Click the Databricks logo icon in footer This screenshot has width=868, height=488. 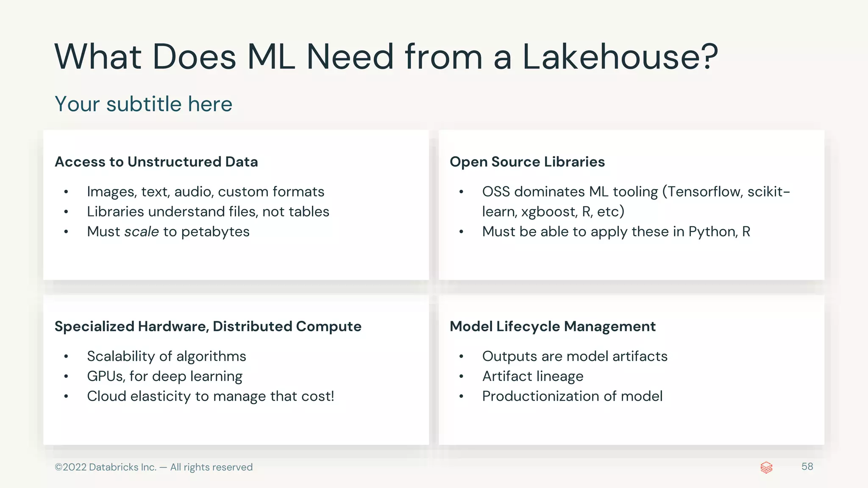coord(766,467)
